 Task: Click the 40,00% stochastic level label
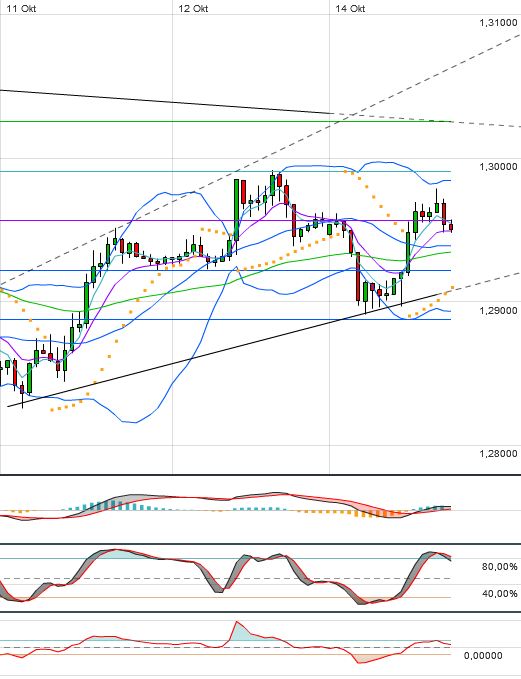tap(499, 593)
